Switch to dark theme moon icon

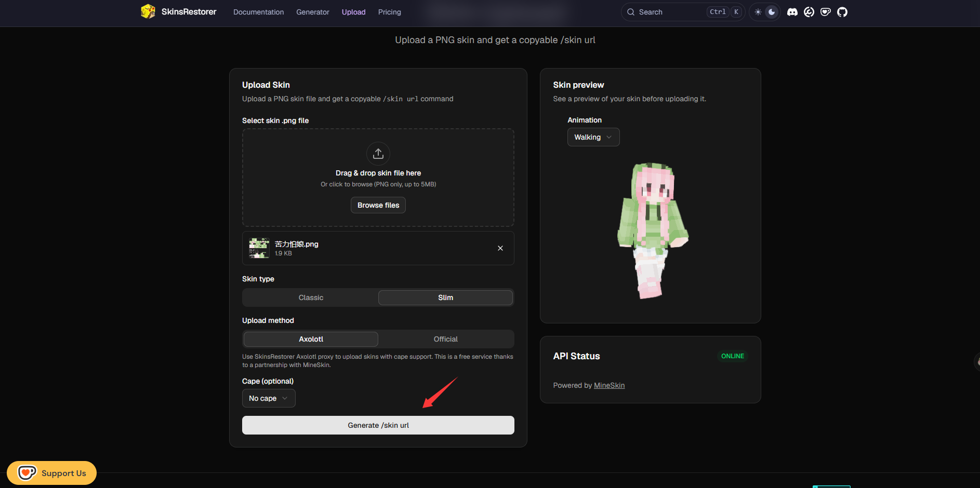point(772,12)
